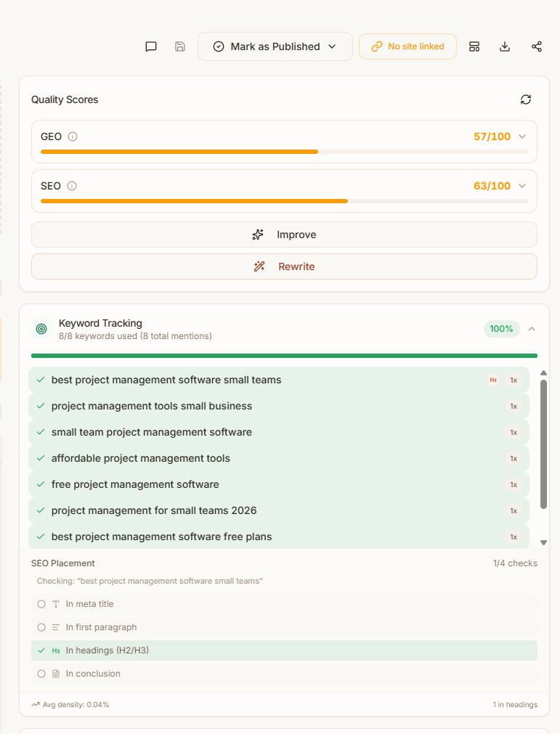Click the No site linked link
The width and height of the screenshot is (560, 734).
click(x=407, y=46)
